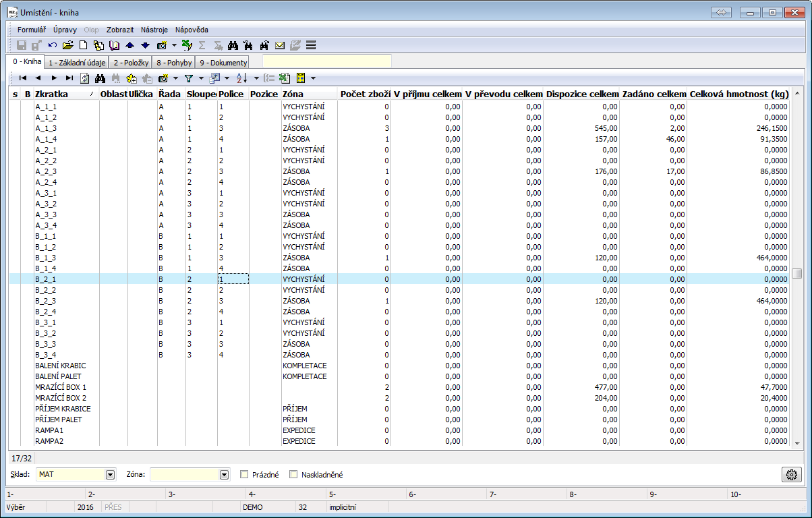
Task: Click the open folder icon in toolbar
Action: [67, 45]
